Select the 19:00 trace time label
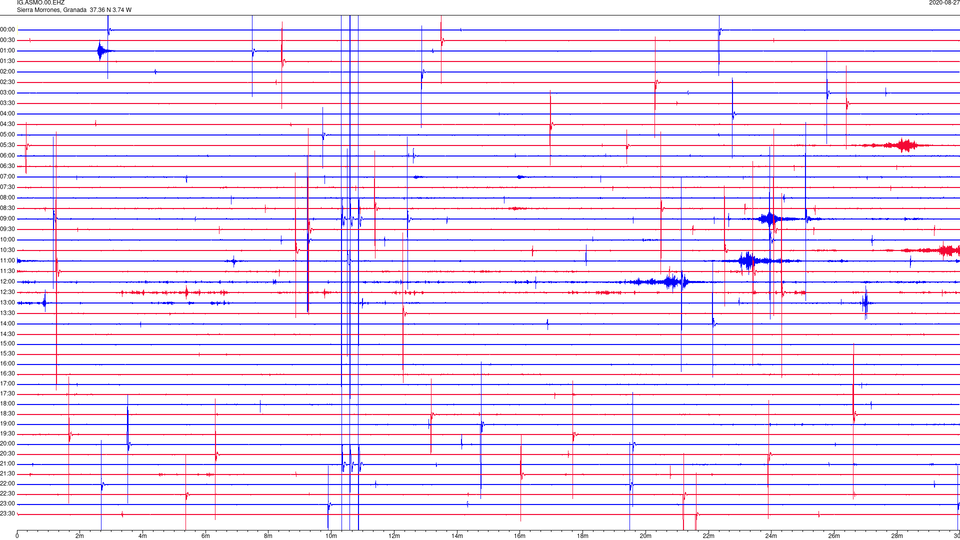This screenshot has height=540, width=960. click(8, 424)
